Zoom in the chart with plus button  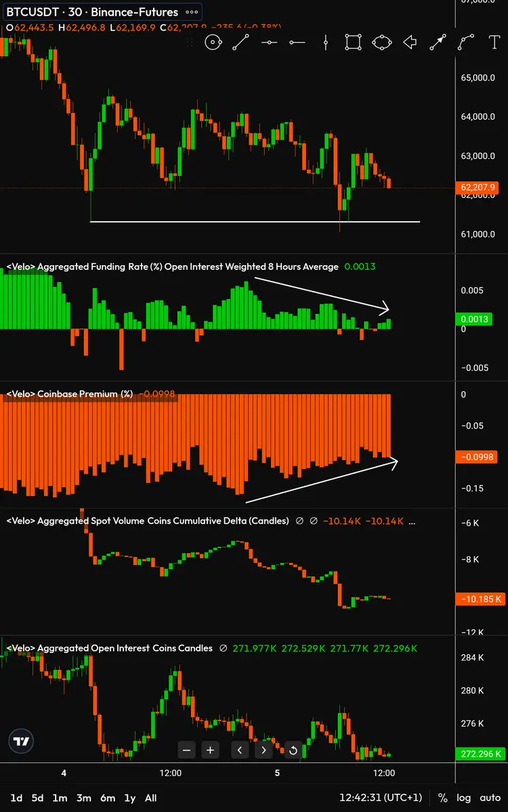(211, 750)
